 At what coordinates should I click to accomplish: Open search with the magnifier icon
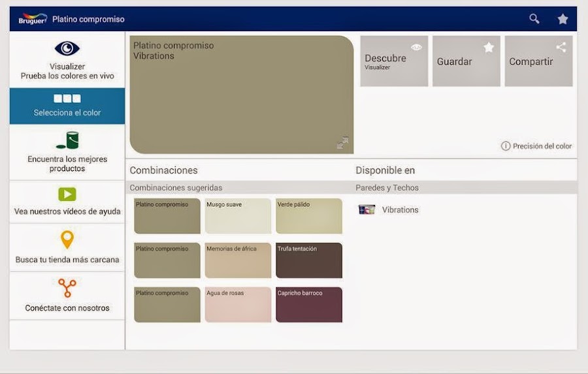pyautogui.click(x=534, y=19)
